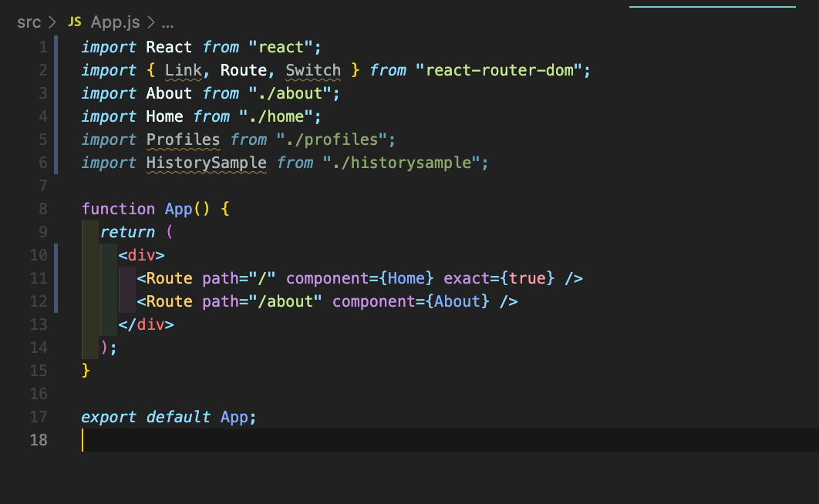819x504 pixels.
Task: Click the Home identifier on line 4
Action: coord(164,116)
